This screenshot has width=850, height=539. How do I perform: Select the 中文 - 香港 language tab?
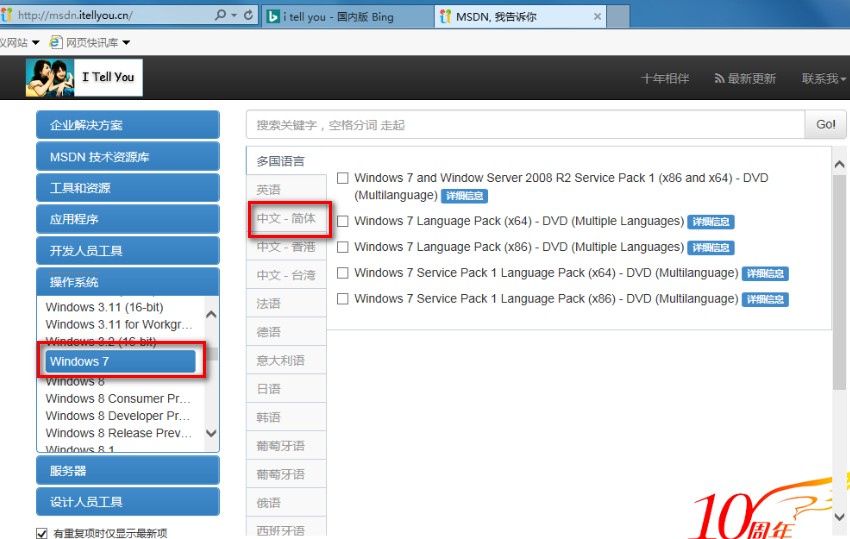(x=286, y=247)
